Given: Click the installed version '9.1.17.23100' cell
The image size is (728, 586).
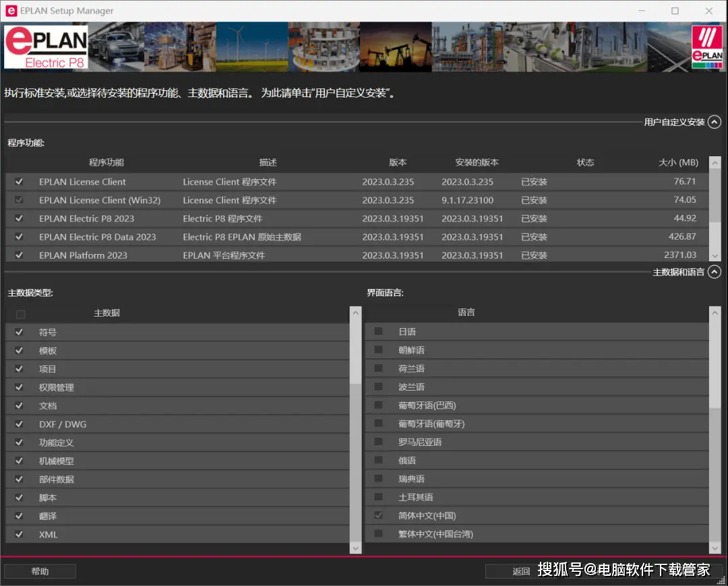Looking at the screenshot, I should 468,200.
